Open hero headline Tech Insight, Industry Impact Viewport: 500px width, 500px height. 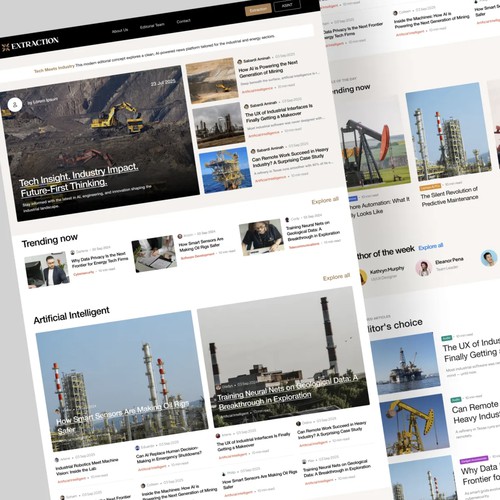point(79,179)
